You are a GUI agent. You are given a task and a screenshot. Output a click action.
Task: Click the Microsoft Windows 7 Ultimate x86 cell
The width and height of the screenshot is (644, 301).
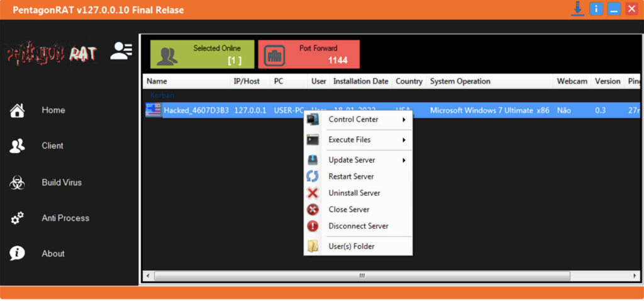(x=489, y=110)
